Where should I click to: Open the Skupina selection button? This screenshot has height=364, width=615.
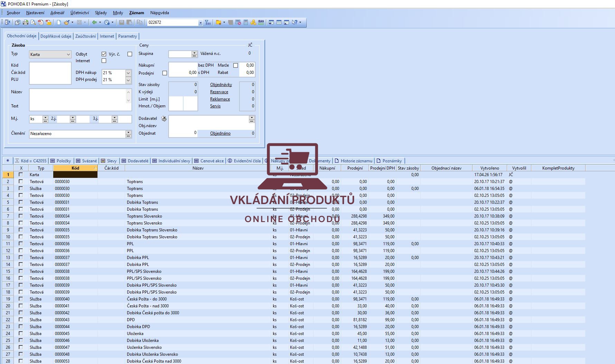(x=195, y=54)
